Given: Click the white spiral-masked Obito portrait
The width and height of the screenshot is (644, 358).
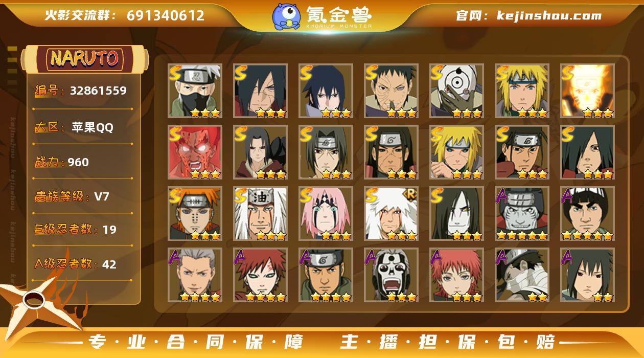Looking at the screenshot, I should click(x=457, y=91).
